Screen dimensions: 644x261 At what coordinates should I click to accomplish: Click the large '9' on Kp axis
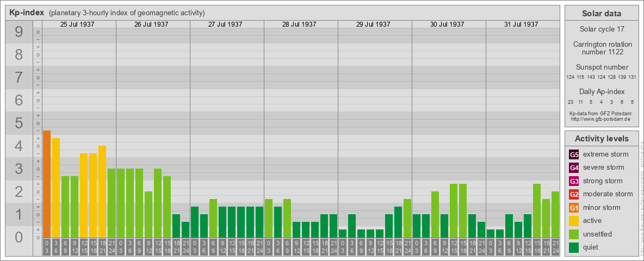(19, 32)
